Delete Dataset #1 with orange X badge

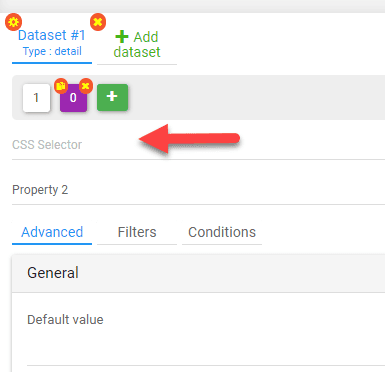(x=98, y=22)
